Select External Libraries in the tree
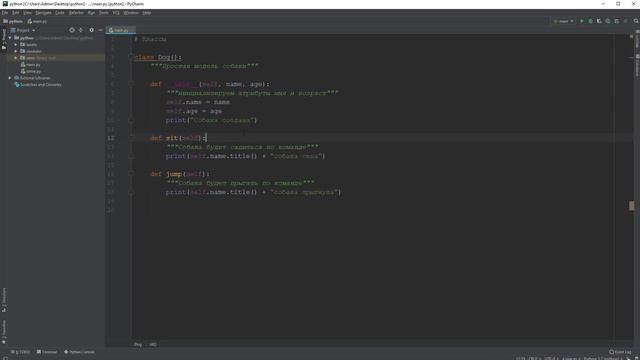The width and height of the screenshot is (640, 360). [32, 78]
